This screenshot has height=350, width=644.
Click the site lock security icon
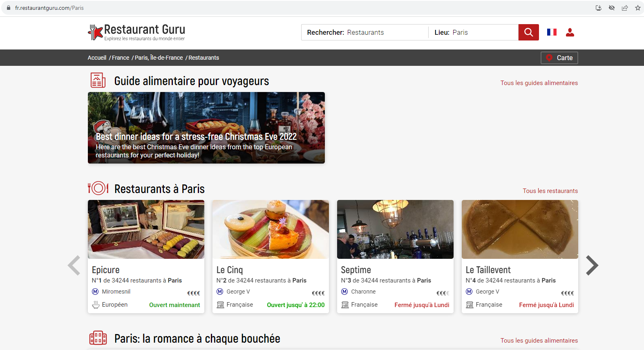tap(9, 8)
